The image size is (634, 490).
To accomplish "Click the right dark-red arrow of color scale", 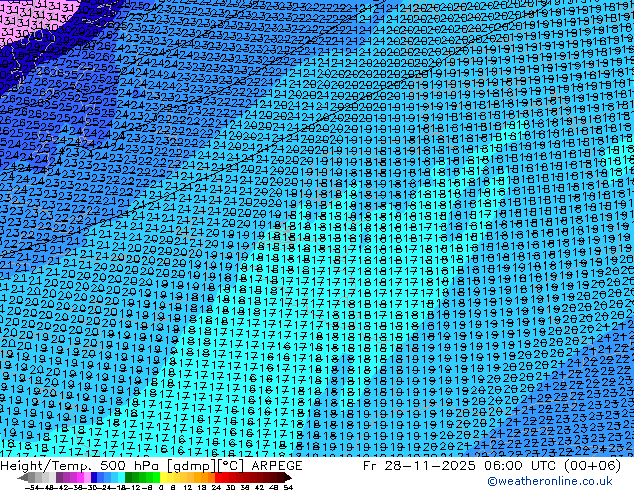I will tap(288, 477).
